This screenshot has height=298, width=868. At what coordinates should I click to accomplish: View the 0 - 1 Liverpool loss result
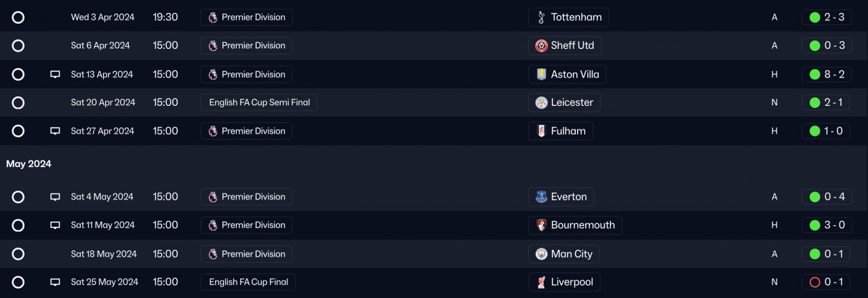(827, 282)
